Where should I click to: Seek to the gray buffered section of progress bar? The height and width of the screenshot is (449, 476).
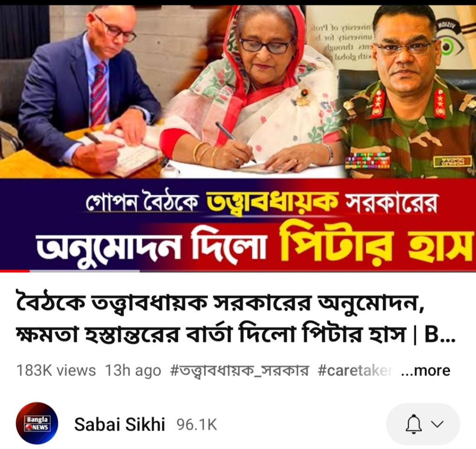tap(85, 271)
